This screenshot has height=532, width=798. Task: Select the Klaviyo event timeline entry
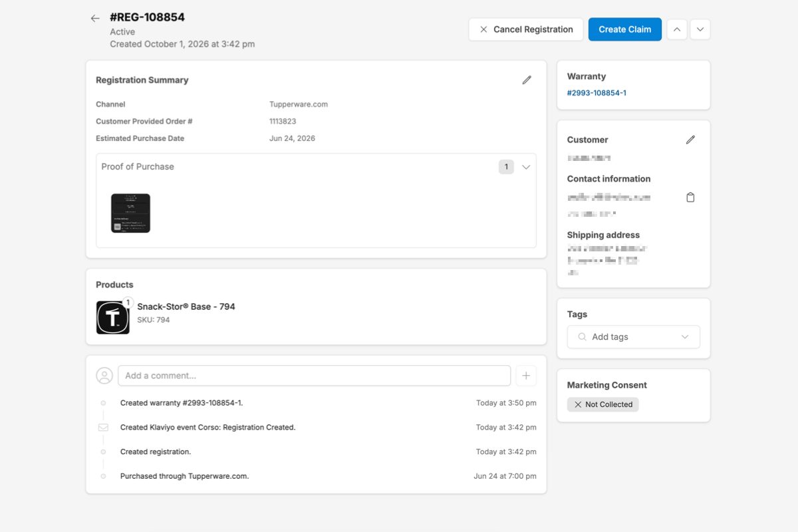click(207, 428)
